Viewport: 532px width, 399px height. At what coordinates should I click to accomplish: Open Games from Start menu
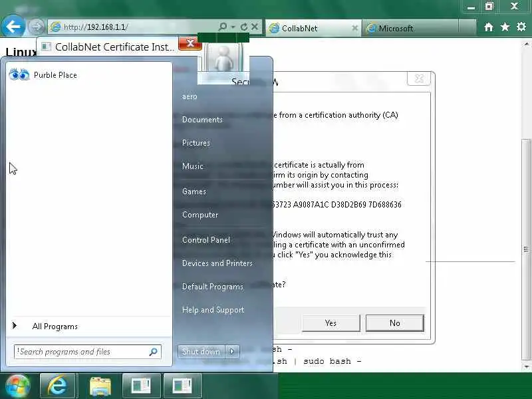(194, 192)
